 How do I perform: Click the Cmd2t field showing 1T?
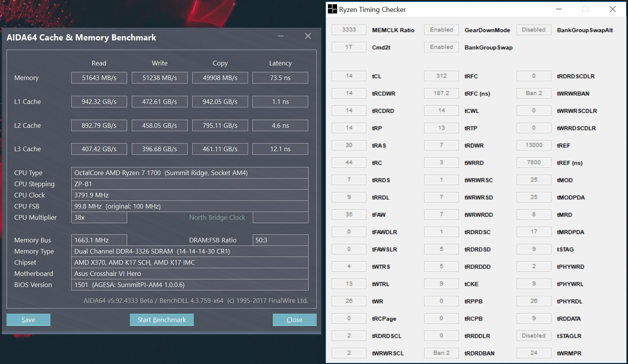[x=349, y=47]
